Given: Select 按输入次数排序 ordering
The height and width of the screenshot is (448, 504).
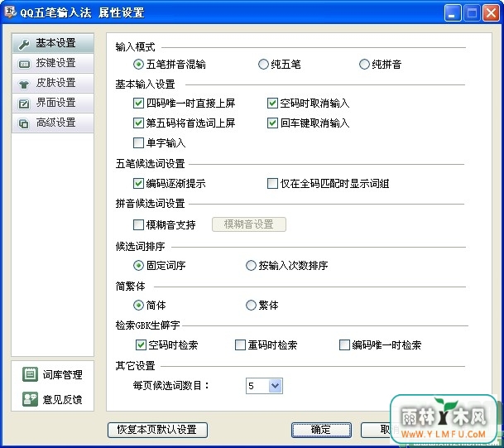Looking at the screenshot, I should [x=251, y=265].
